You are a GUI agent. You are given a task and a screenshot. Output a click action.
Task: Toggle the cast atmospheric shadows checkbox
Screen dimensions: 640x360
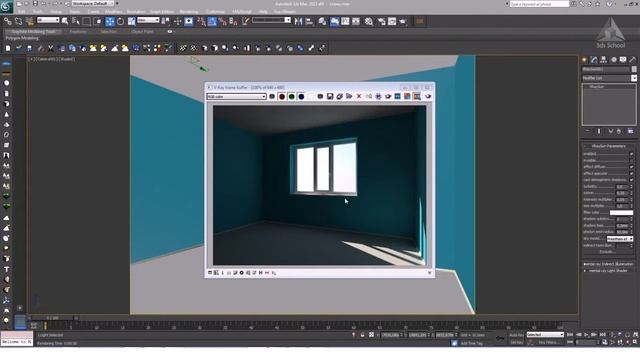click(631, 180)
